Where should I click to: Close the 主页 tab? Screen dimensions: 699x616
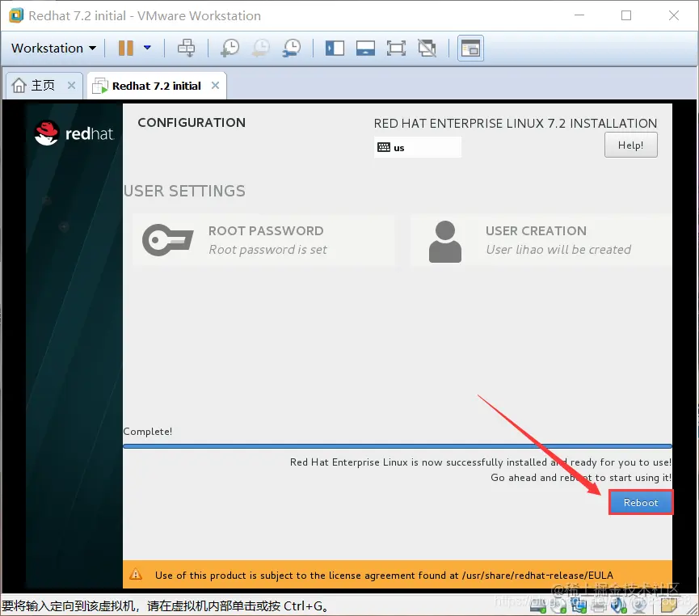tap(71, 85)
